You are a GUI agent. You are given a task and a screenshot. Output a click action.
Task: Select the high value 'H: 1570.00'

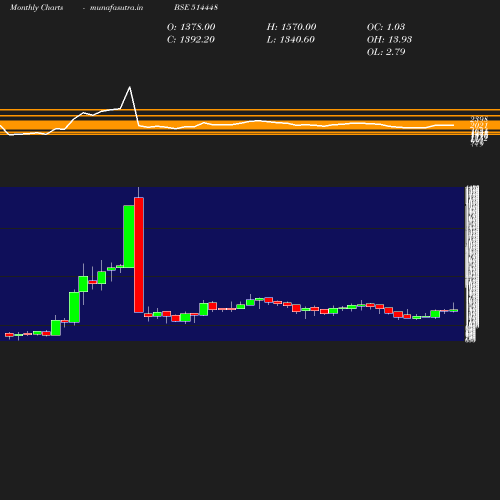tap(291, 27)
